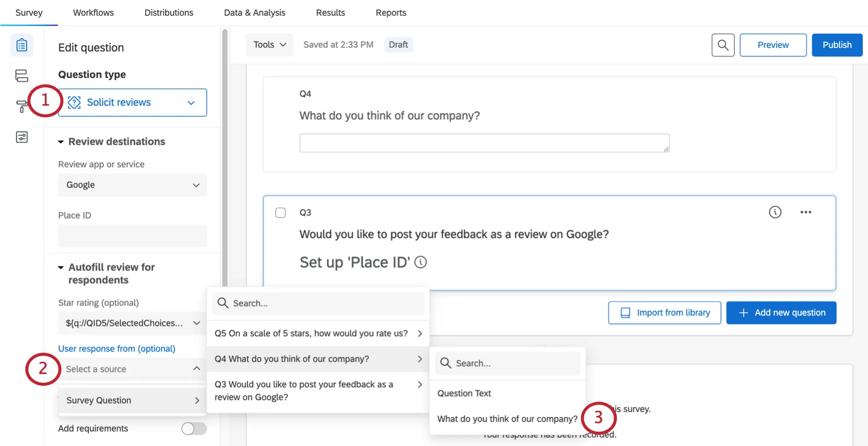Toggle the Add requirements switch
Image resolution: width=868 pixels, height=446 pixels.
pos(194,429)
